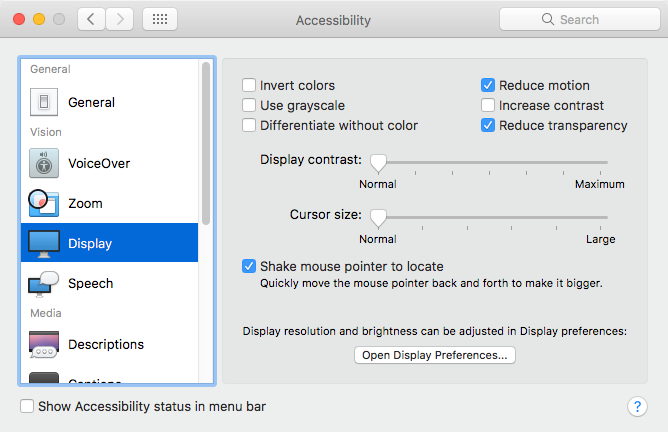Enable Invert colors checkbox
Image resolution: width=668 pixels, height=432 pixels.
(x=249, y=86)
